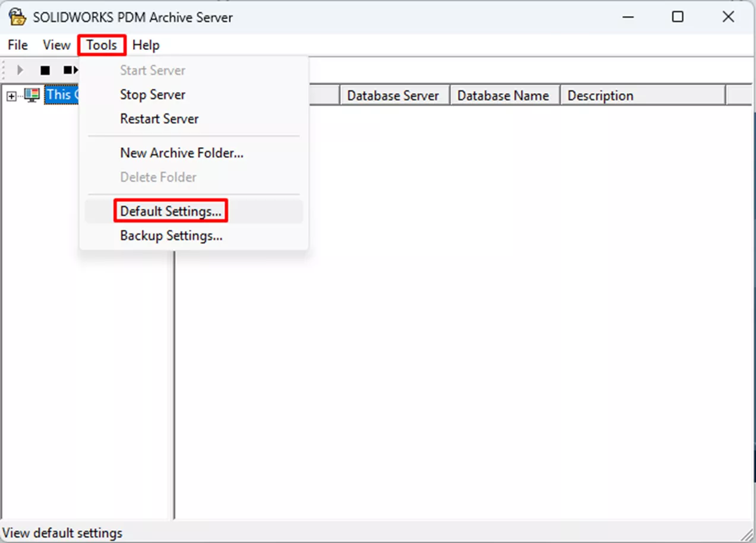
Task: Expand the This Computer tree node
Action: click(x=11, y=96)
